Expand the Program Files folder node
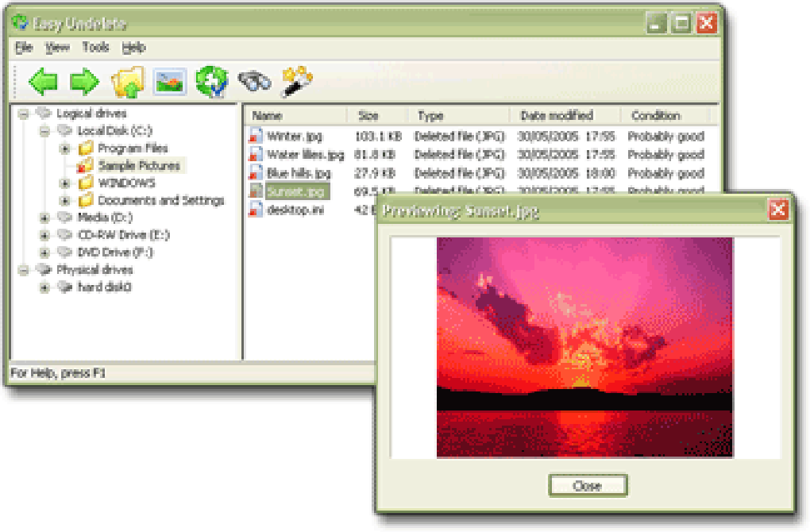The height and width of the screenshot is (532, 810). click(65, 148)
